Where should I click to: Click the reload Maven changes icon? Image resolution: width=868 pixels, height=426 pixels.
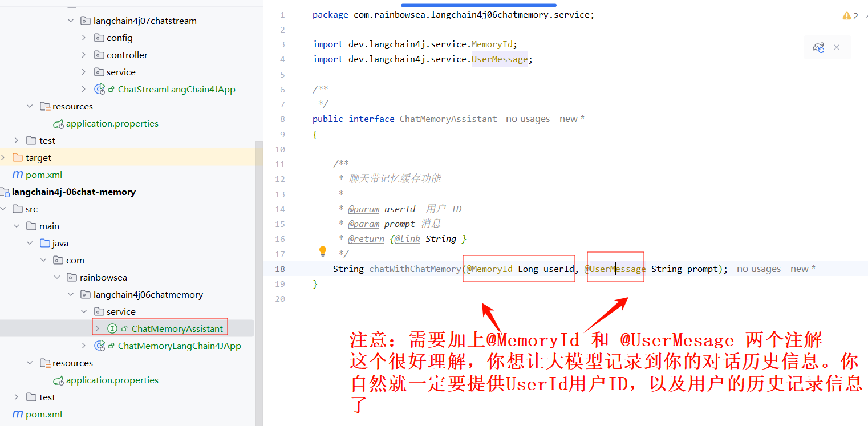818,48
